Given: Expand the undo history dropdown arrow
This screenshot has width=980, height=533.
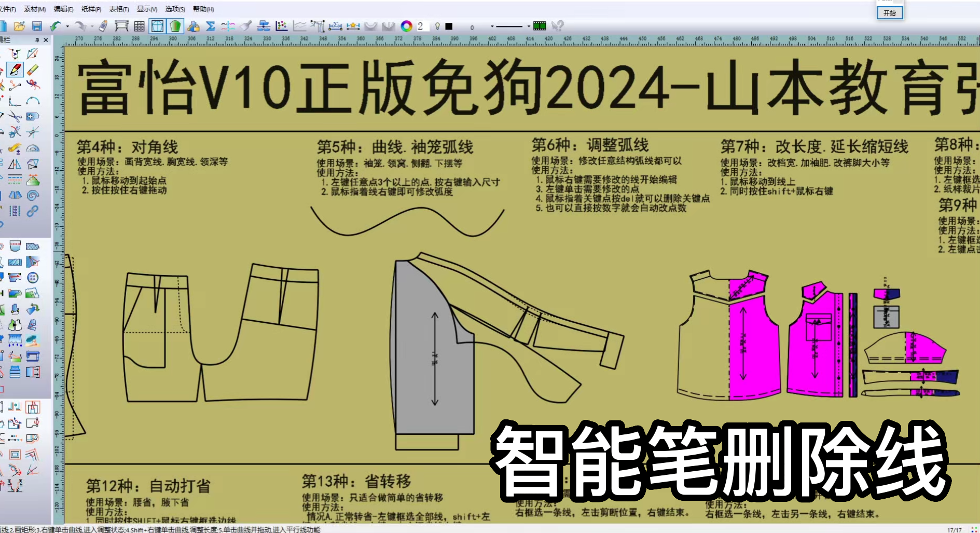Looking at the screenshot, I should point(67,26).
